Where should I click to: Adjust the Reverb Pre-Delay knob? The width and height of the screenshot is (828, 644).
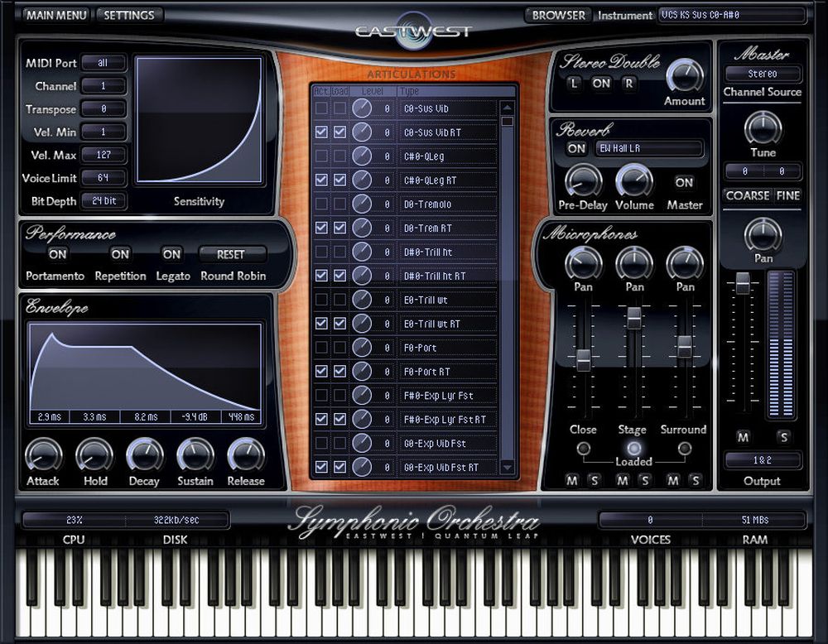582,184
